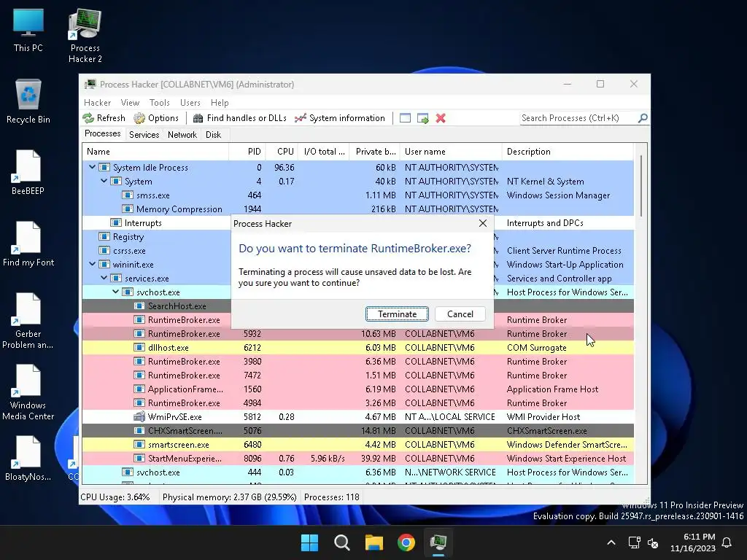Open File Explorer from the taskbar

point(374,542)
